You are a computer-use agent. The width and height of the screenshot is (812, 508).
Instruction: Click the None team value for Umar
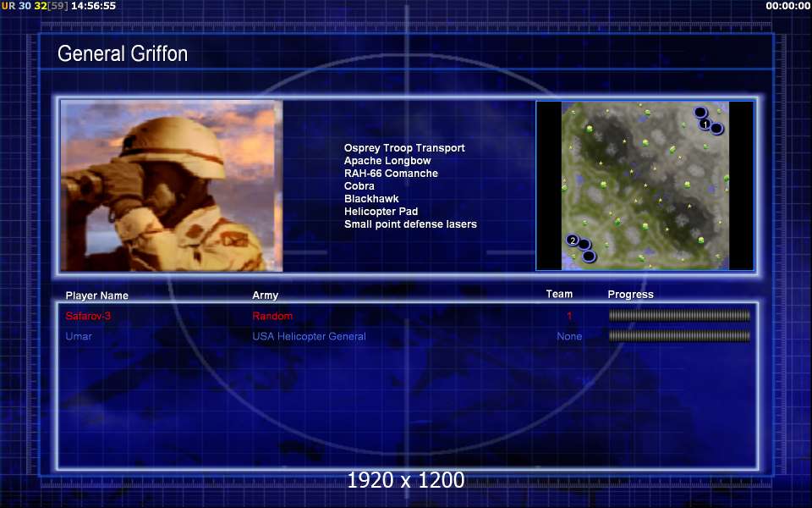(x=569, y=336)
